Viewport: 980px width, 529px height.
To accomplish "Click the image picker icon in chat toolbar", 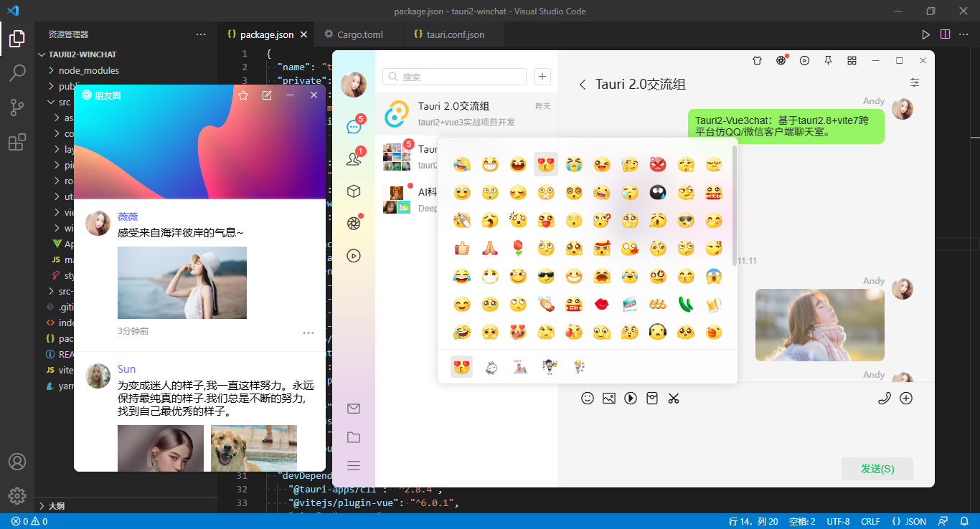I will point(609,398).
